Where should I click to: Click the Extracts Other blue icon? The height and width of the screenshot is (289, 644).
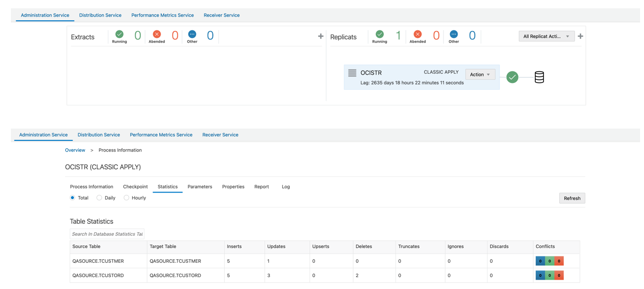[x=192, y=34]
